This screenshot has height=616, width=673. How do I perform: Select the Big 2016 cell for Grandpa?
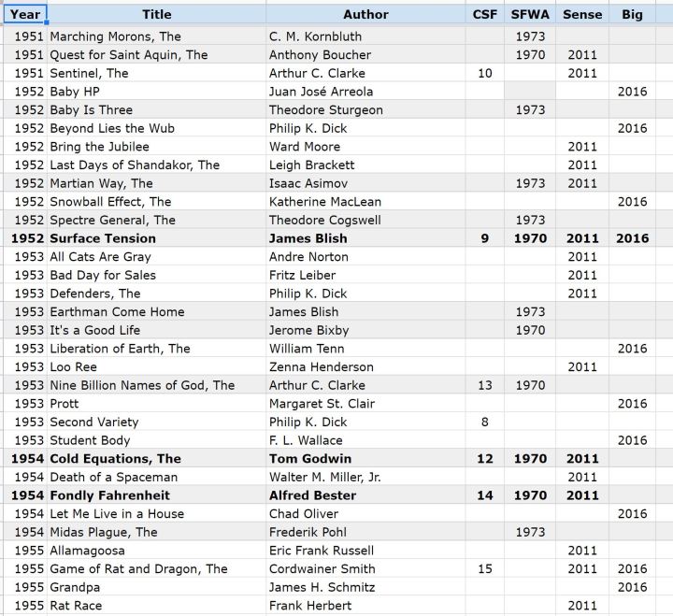(632, 587)
